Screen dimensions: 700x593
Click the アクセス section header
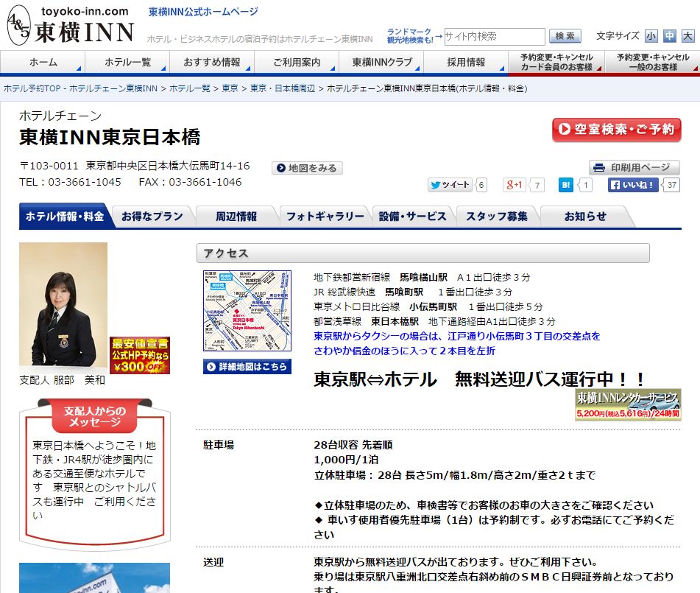[423, 253]
